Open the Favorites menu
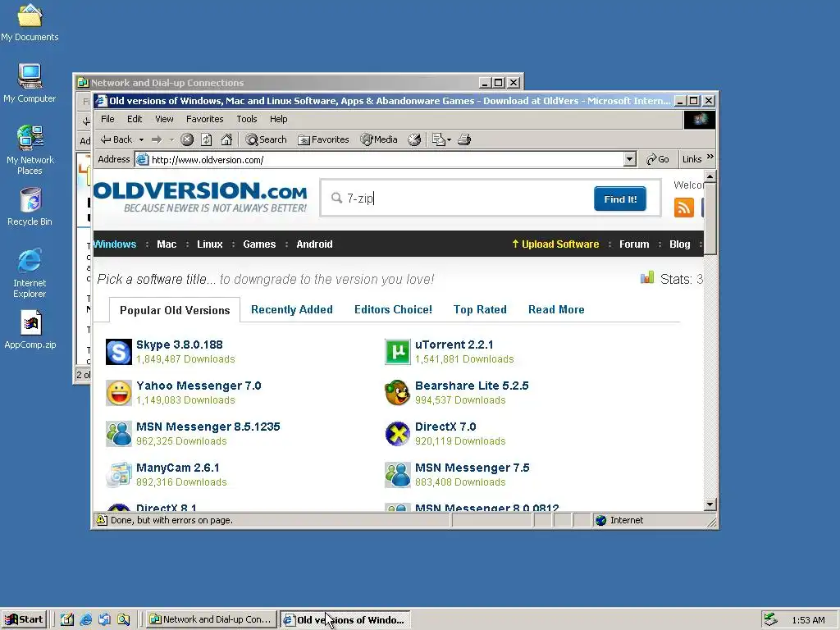 [204, 119]
